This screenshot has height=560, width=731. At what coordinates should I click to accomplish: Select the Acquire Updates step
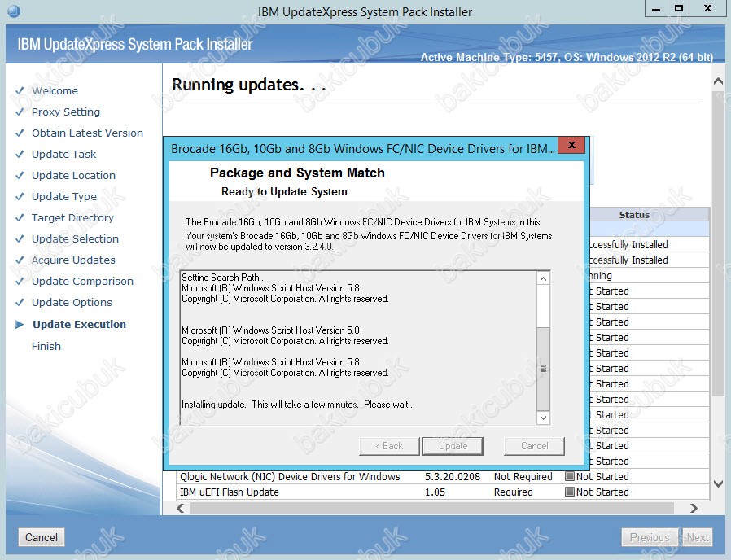point(73,260)
